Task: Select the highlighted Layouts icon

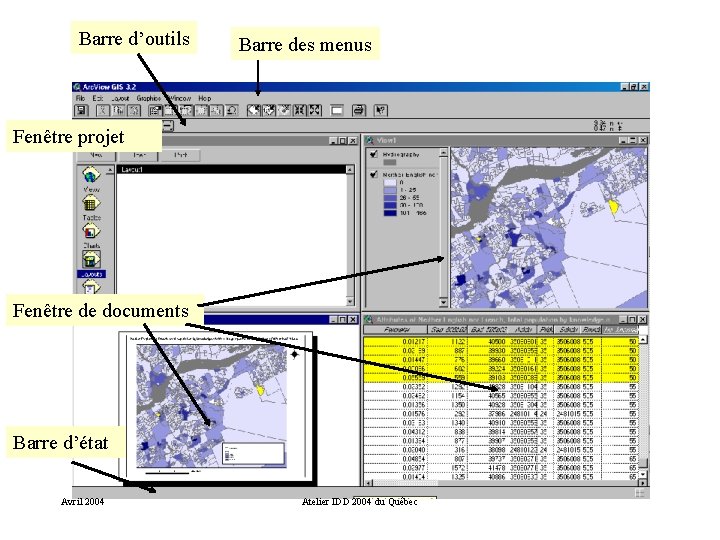Action: [91, 260]
